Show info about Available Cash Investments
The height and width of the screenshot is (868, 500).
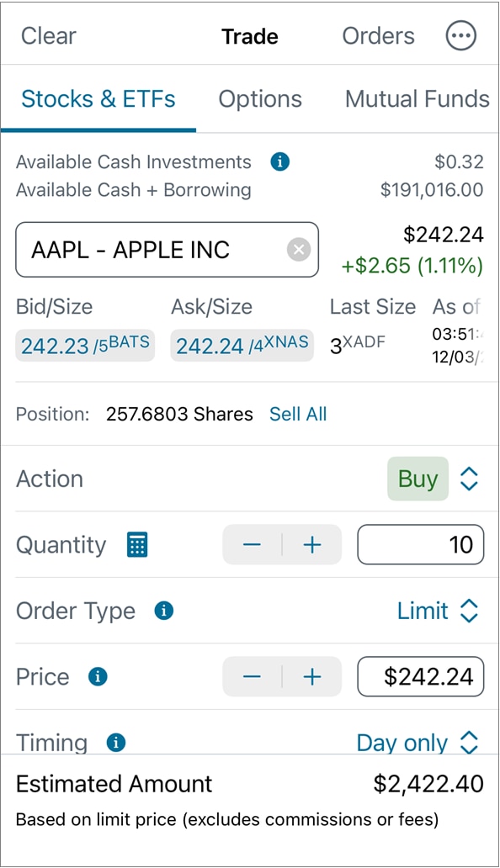279,161
